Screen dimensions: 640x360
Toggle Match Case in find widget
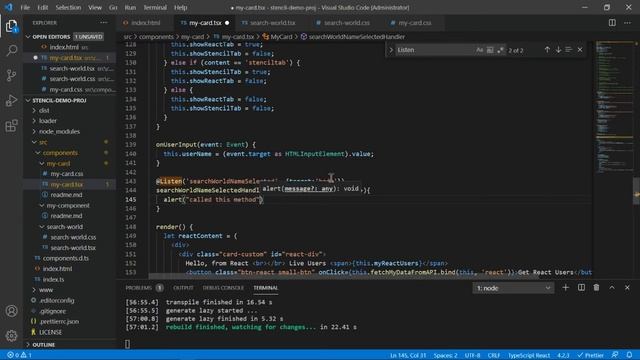[x=479, y=50]
